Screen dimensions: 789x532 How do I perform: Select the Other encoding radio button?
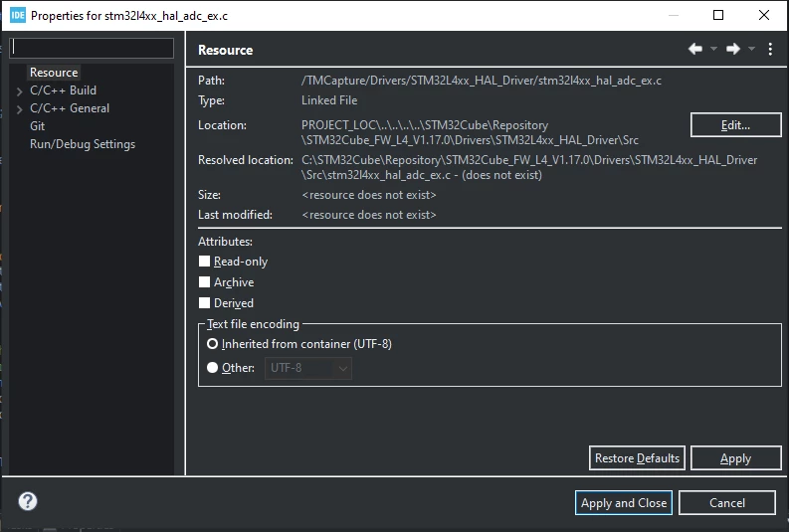point(212,368)
